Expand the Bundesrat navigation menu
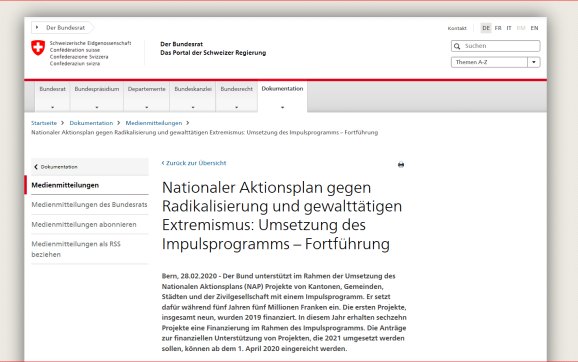This screenshot has height=362, width=578. pos(52,97)
